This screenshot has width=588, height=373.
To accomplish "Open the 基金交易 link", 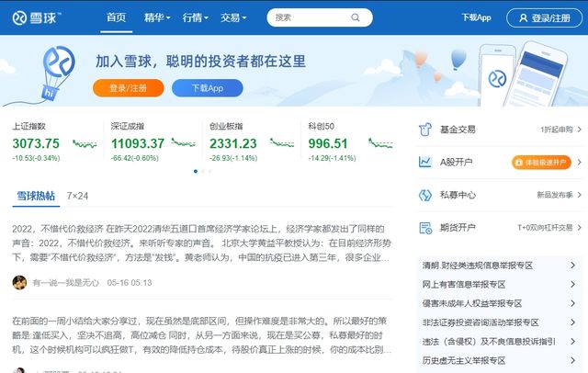I will pos(458,130).
